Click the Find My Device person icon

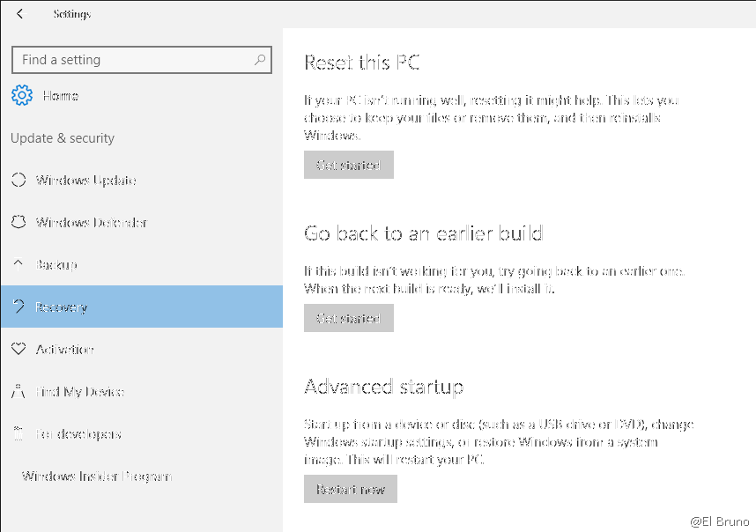(18, 392)
